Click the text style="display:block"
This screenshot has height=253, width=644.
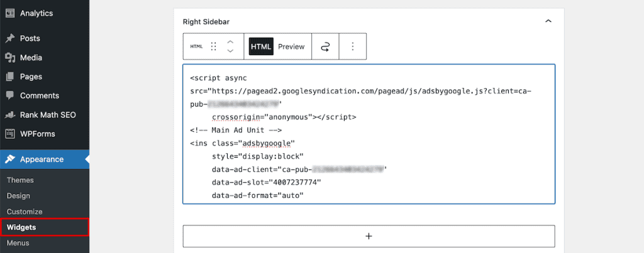257,156
